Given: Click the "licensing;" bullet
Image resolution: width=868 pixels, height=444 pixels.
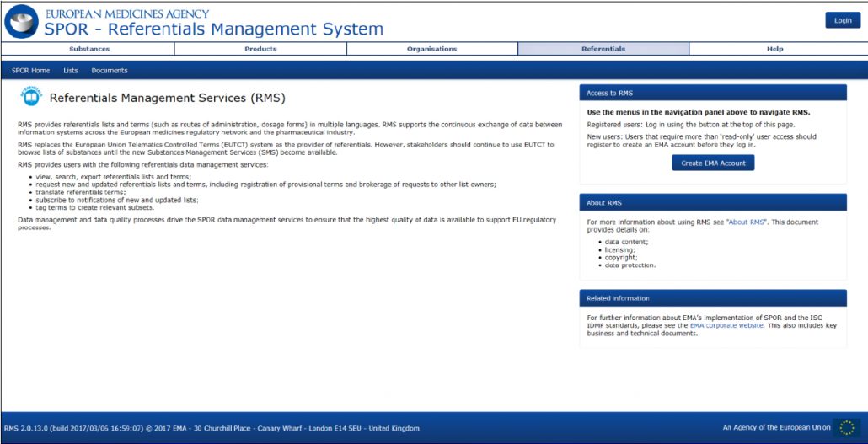Looking at the screenshot, I should (619, 249).
